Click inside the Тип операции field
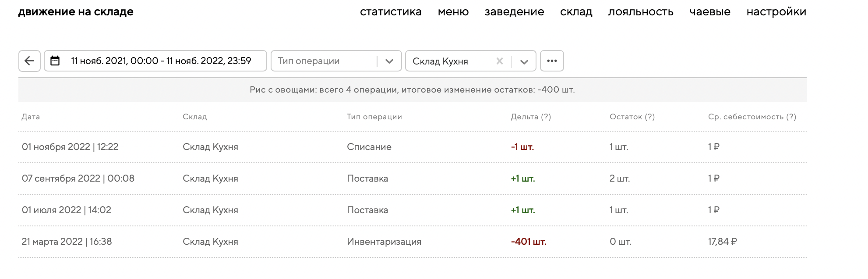868x279 pixels. point(324,61)
